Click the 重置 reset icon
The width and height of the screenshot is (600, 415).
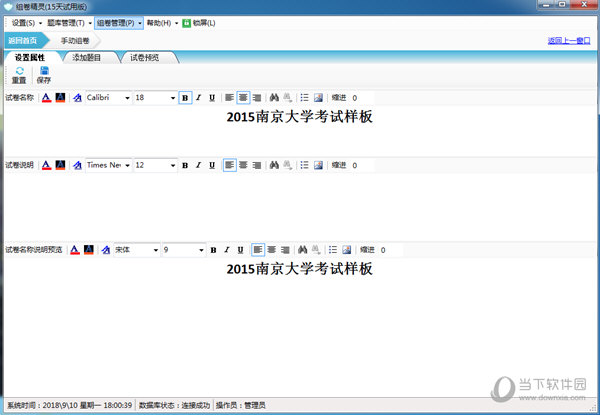[x=19, y=75]
